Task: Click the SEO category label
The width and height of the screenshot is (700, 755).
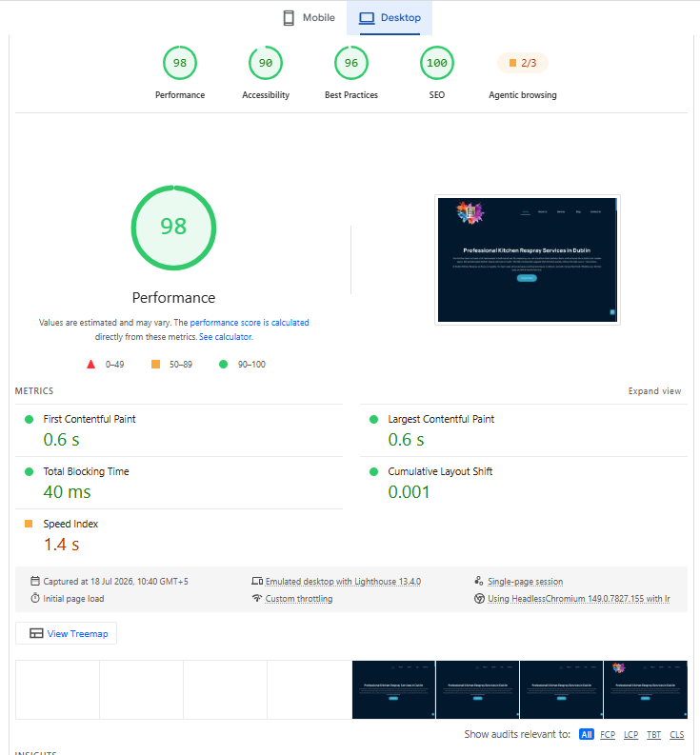Action: (437, 95)
